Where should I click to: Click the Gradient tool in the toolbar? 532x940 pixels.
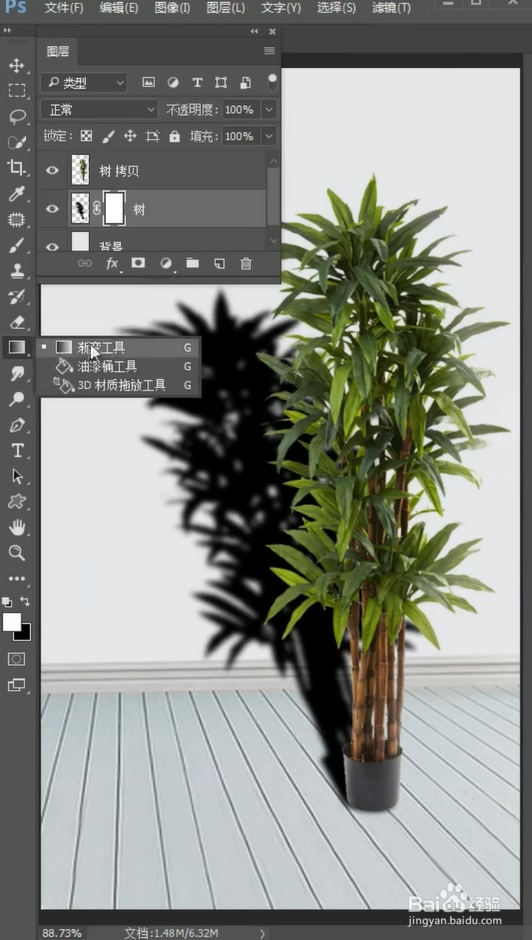[17, 347]
